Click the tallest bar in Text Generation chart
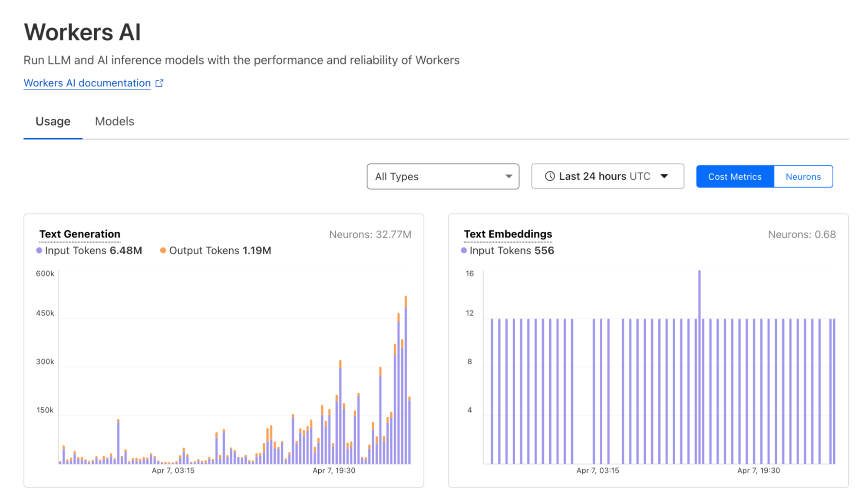This screenshot has height=497, width=868. coord(406,380)
